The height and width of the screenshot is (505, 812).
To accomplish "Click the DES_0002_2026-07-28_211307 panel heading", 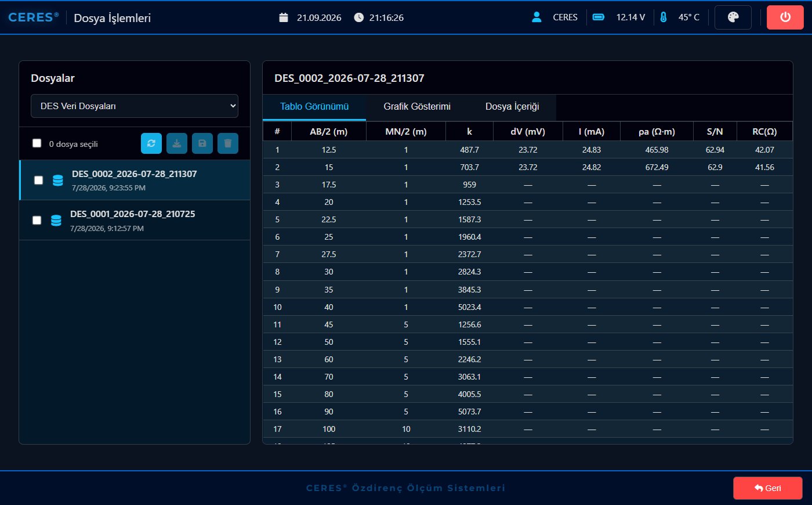I will click(x=349, y=78).
